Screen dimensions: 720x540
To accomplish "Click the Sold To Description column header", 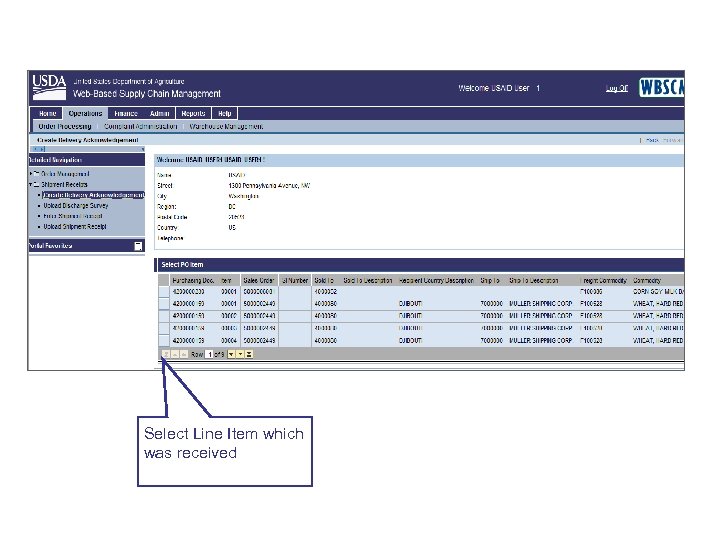I will coord(368,280).
